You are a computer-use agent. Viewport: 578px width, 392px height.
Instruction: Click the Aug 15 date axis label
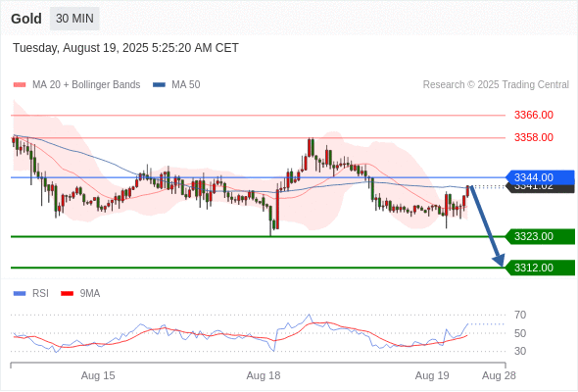pyautogui.click(x=98, y=375)
